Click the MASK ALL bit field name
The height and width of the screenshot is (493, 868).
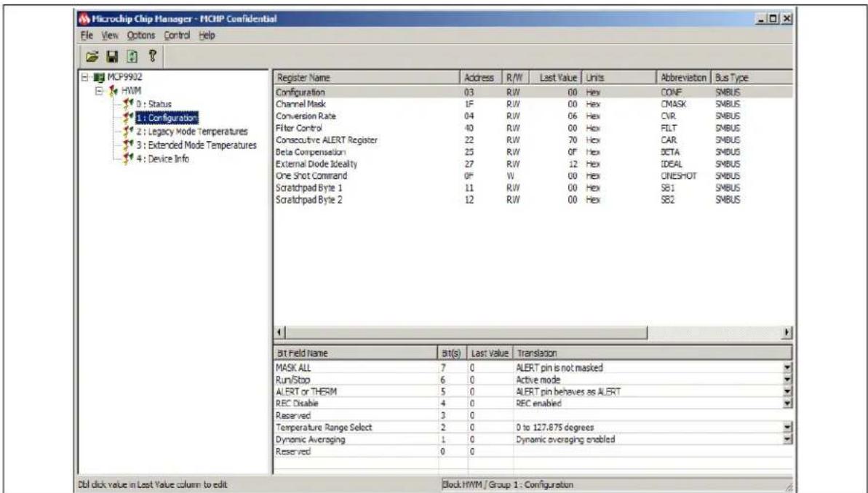[293, 368]
